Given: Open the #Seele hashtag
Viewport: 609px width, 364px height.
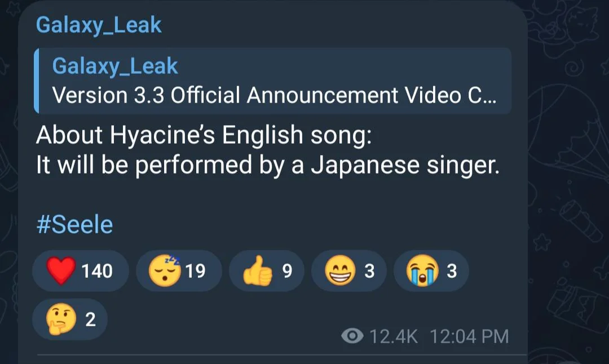Looking at the screenshot, I should point(74,225).
